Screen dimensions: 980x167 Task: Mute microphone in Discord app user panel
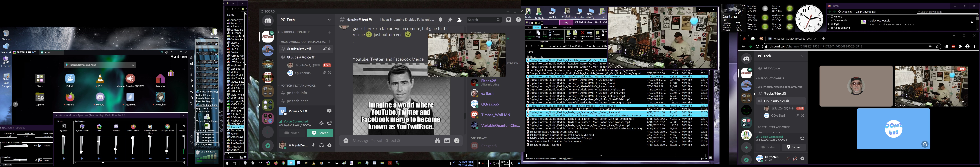point(314,145)
